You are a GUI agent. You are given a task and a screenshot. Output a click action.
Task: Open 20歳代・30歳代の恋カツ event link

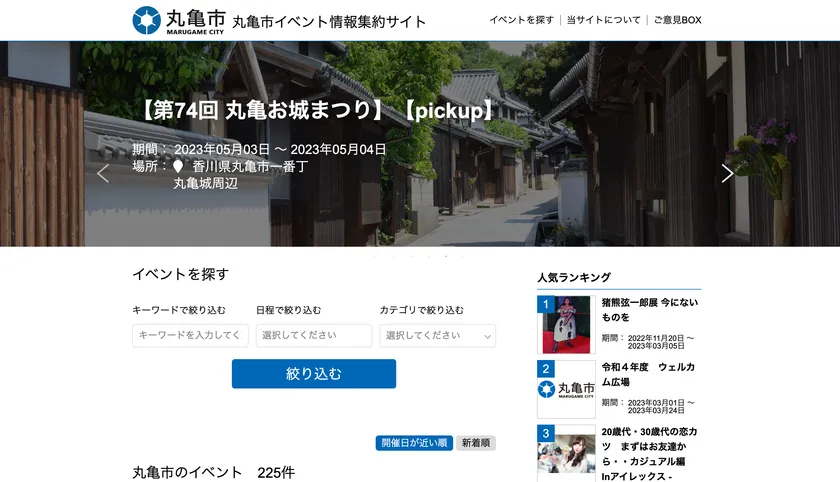pos(649,454)
